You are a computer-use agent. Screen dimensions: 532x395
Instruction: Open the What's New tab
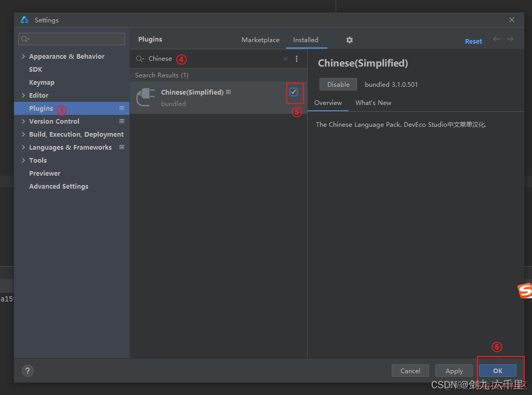click(373, 103)
